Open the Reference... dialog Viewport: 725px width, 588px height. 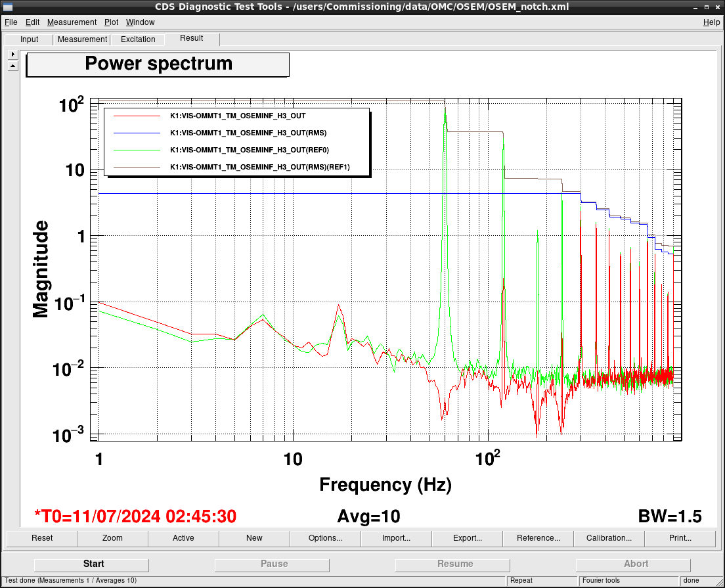click(538, 538)
